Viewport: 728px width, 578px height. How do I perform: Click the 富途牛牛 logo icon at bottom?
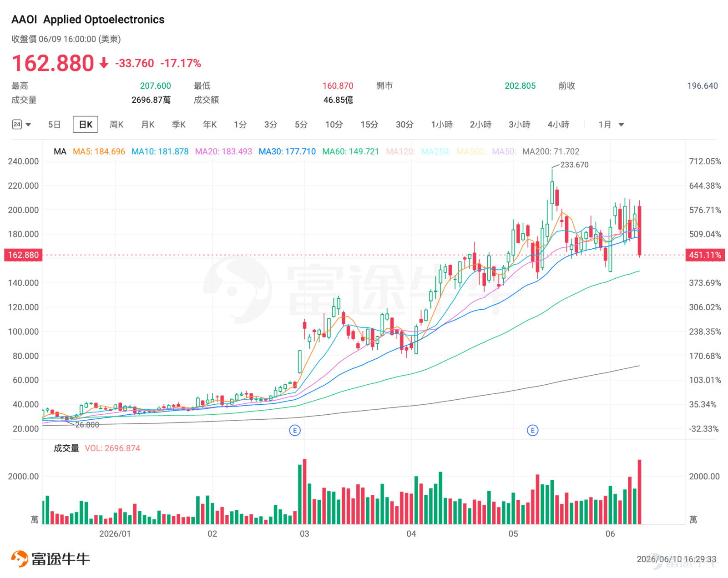click(20, 559)
